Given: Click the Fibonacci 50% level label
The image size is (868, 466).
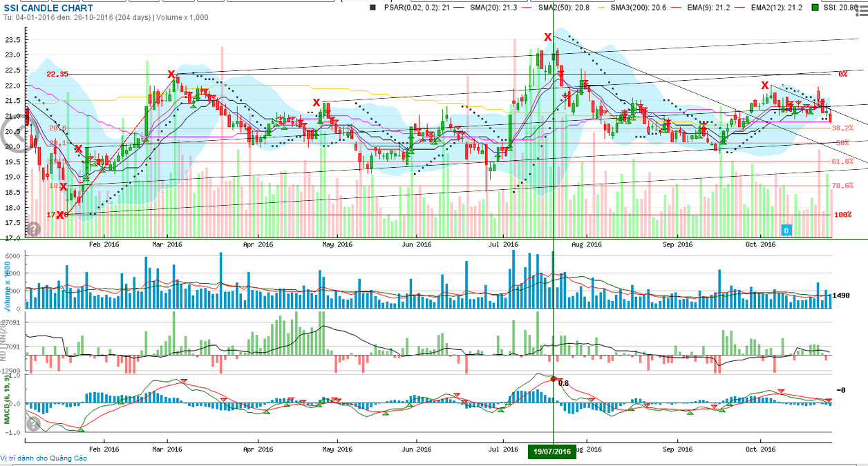Looking at the screenshot, I should click(842, 143).
